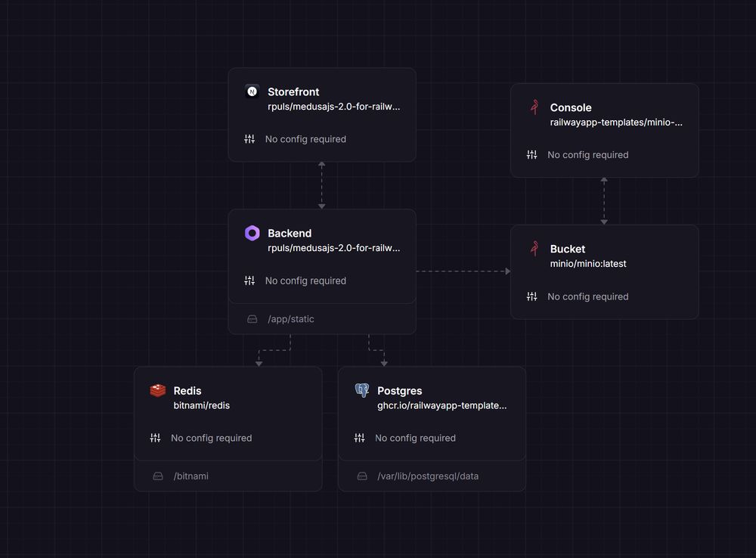
Task: Click the MinIO flamingo icon on Console card
Action: click(534, 107)
